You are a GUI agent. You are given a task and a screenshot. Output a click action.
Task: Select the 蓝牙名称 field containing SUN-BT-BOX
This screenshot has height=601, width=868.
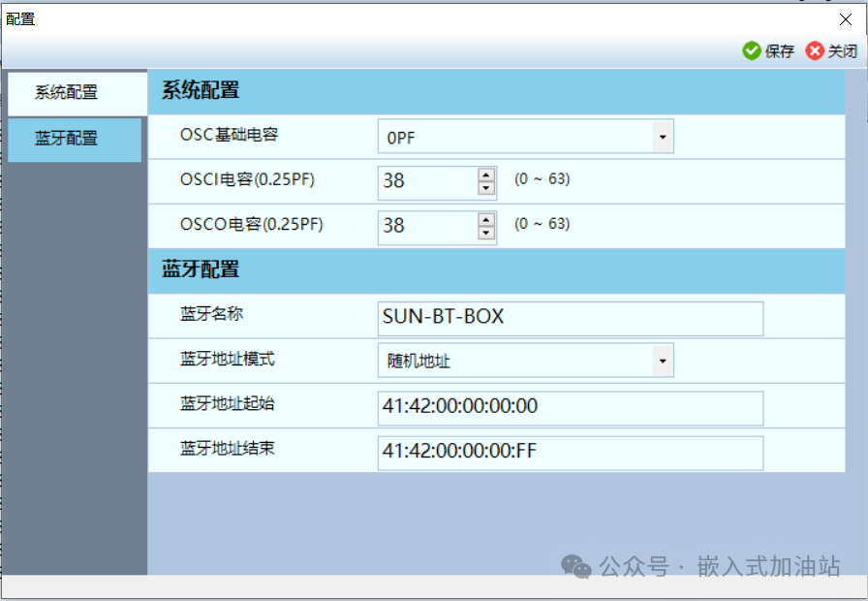coord(570,318)
